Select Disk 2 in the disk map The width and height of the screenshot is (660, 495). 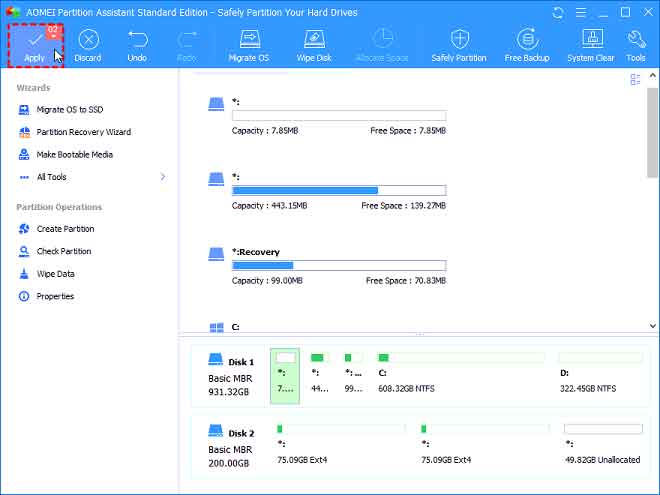pyautogui.click(x=231, y=448)
